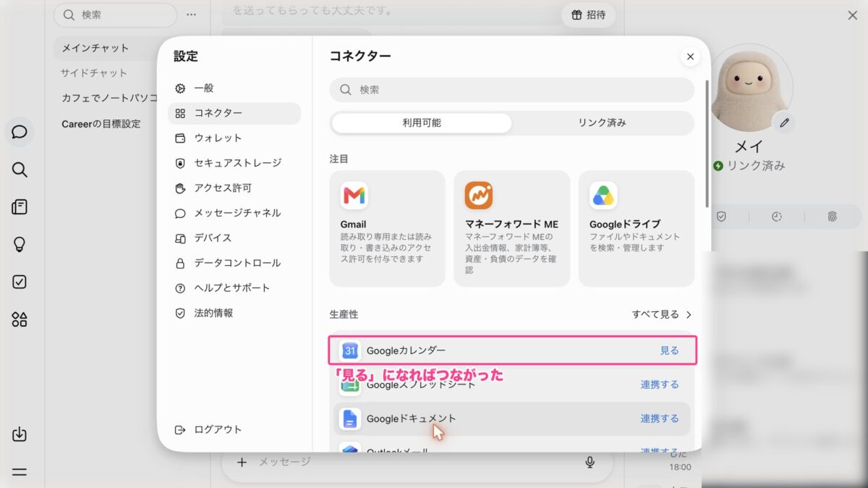Switch to 利用可能 tab
Screen dimensions: 868x488
pos(422,123)
